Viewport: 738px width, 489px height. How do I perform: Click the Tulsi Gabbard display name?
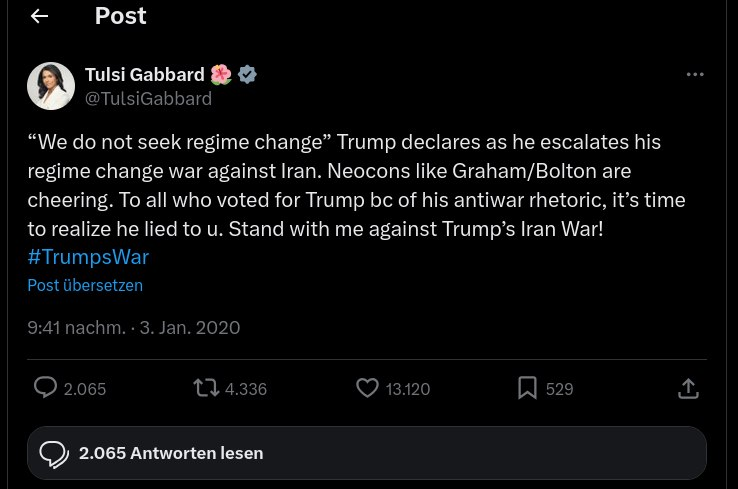(144, 75)
